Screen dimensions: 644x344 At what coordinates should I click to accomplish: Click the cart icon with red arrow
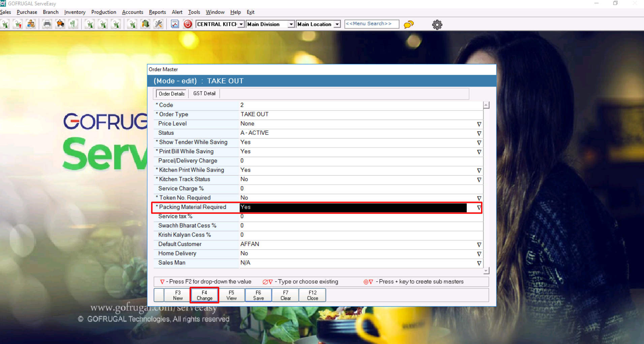pyautogui.click(x=18, y=24)
